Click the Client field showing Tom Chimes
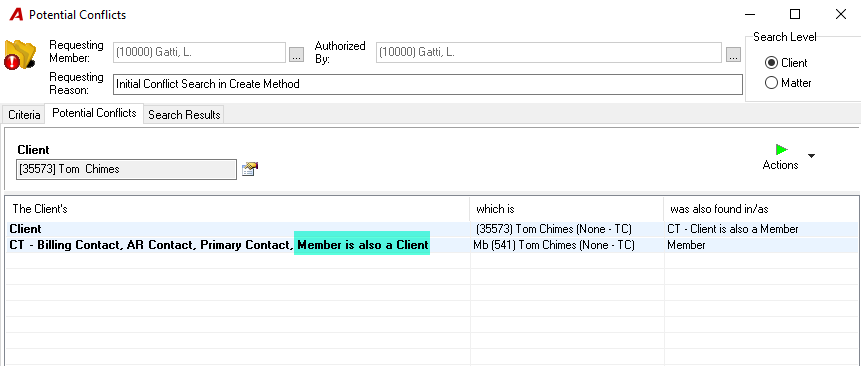 pyautogui.click(x=126, y=169)
